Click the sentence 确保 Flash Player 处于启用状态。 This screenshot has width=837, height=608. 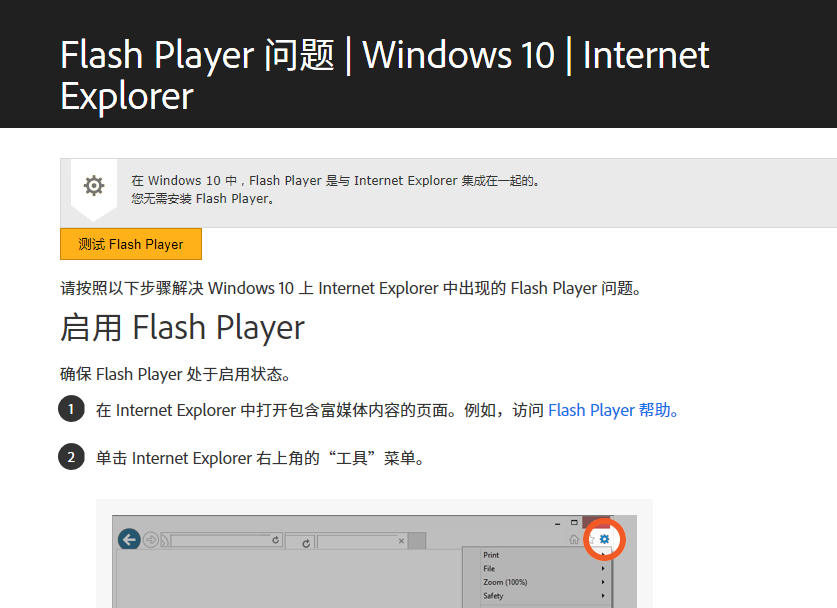tap(176, 374)
